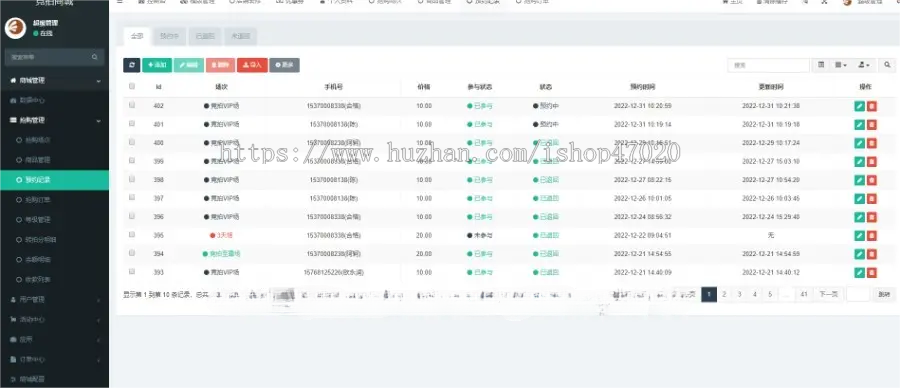Image resolution: width=900 pixels, height=388 pixels.
Task: Tick the checkbox for row id 400
Action: [x=132, y=142]
